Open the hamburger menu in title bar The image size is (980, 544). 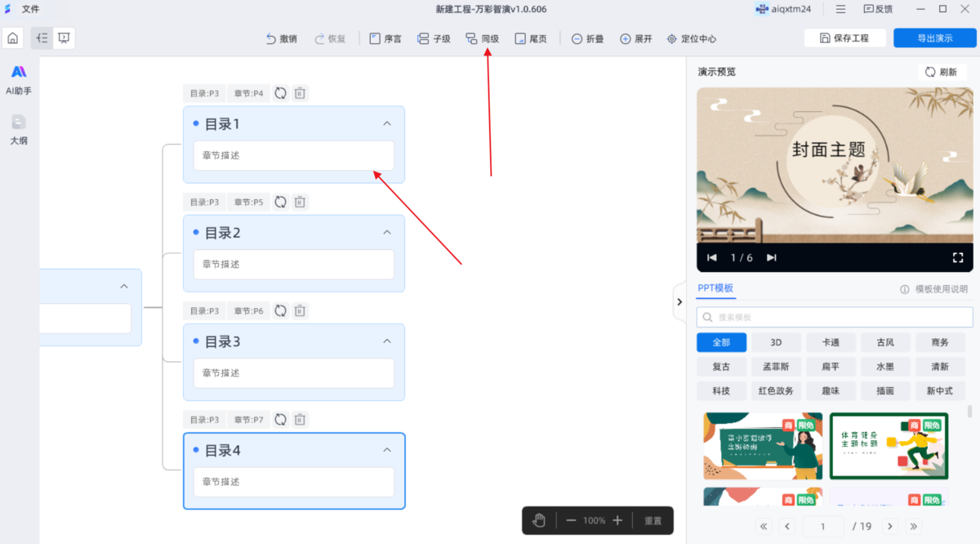pyautogui.click(x=841, y=9)
